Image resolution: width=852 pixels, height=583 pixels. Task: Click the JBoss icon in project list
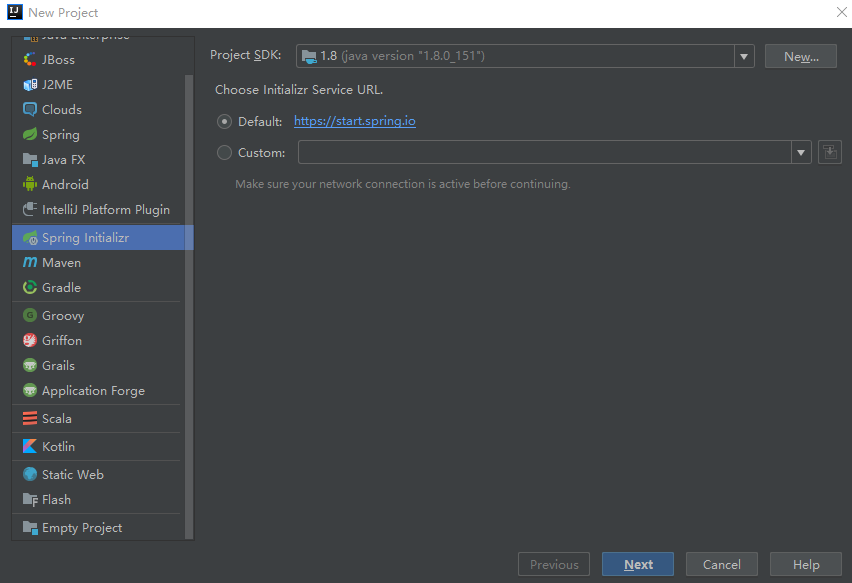click(30, 60)
